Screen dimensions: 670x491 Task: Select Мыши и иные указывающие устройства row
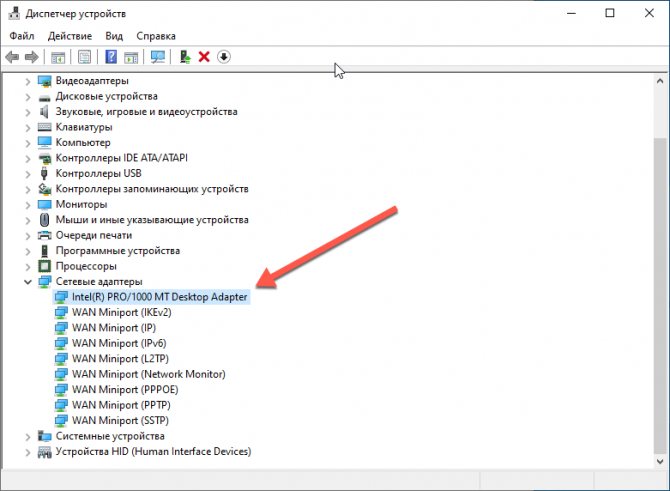point(152,220)
